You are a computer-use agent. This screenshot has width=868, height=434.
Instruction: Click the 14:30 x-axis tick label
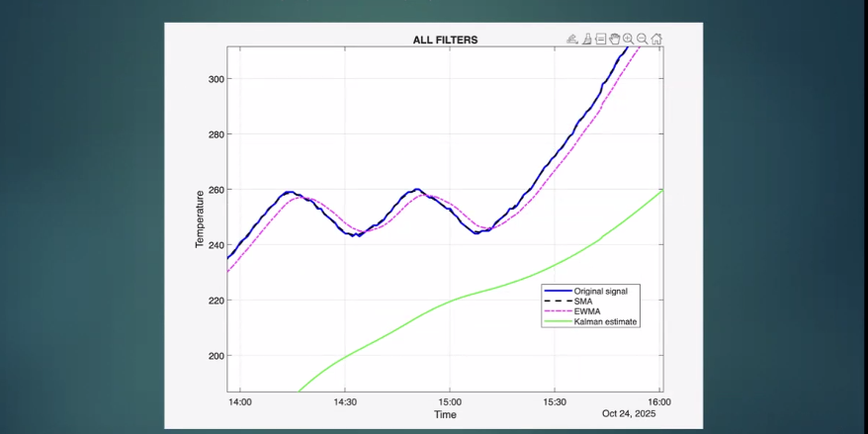point(345,402)
